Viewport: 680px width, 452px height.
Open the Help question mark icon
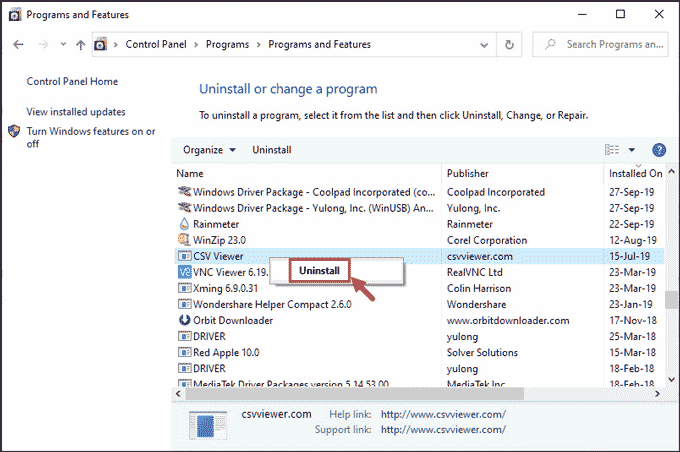(x=659, y=150)
